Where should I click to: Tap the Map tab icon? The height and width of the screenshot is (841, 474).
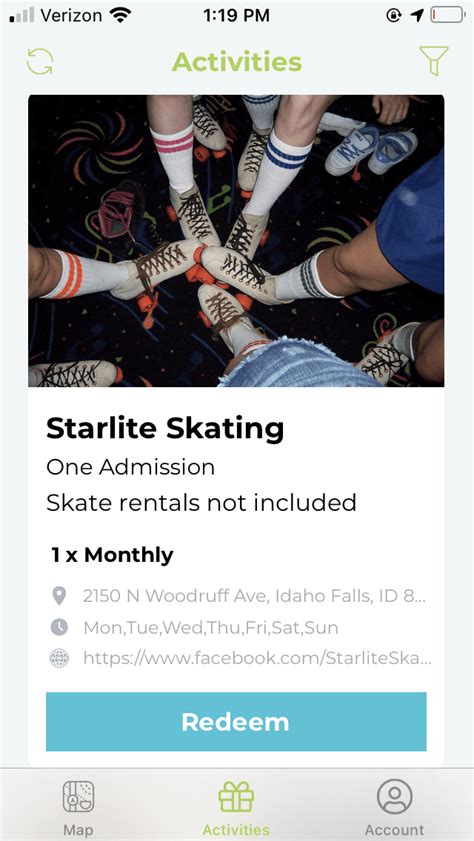[78, 796]
